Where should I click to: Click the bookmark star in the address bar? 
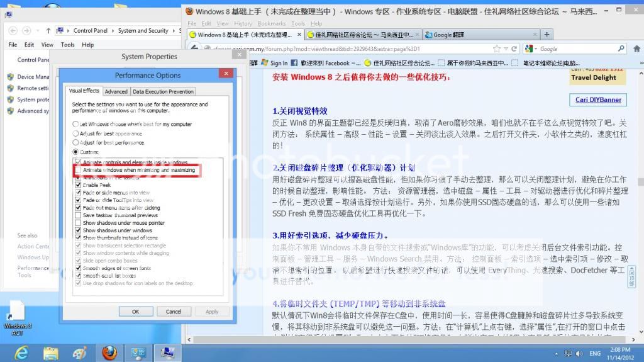tap(496, 48)
